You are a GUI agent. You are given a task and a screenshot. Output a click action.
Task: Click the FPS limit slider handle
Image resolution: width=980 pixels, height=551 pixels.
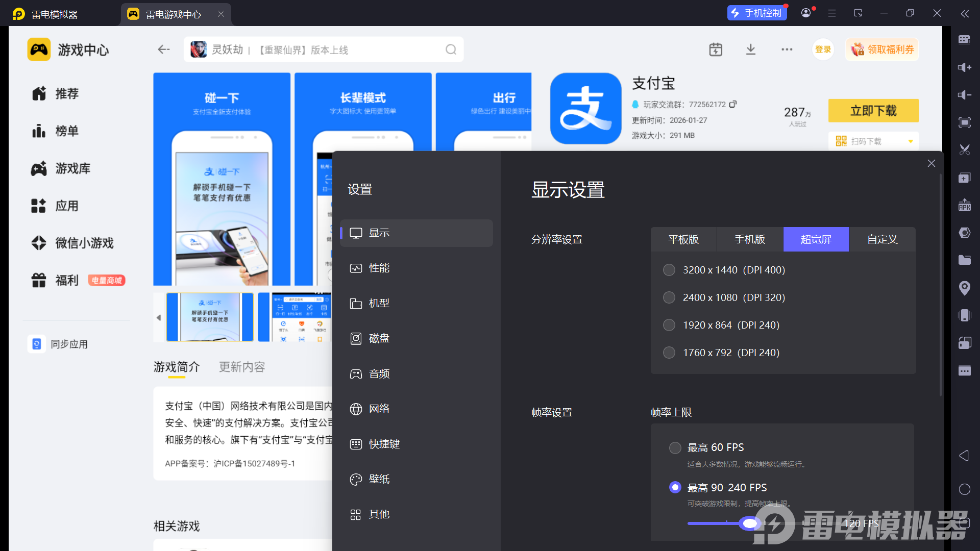coord(749,523)
